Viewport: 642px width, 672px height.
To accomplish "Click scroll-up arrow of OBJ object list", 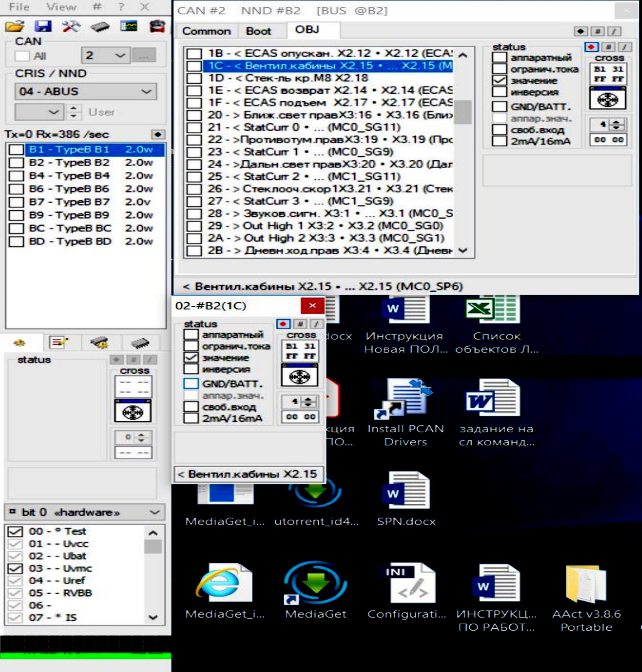I will pyautogui.click(x=463, y=55).
